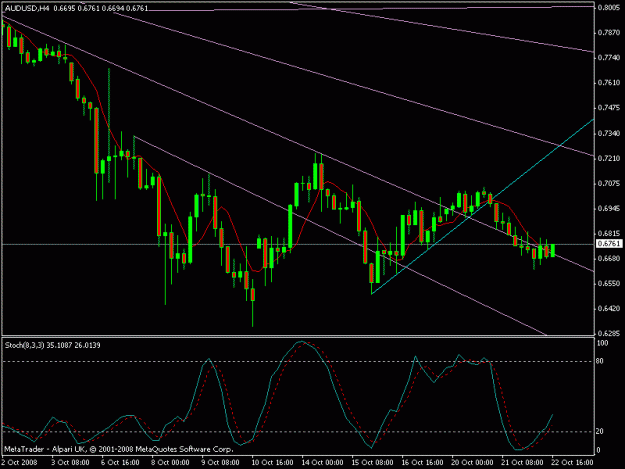The width and height of the screenshot is (625, 469).
Task: Click the 9 Oct 08:00 time label
Action: point(220,463)
